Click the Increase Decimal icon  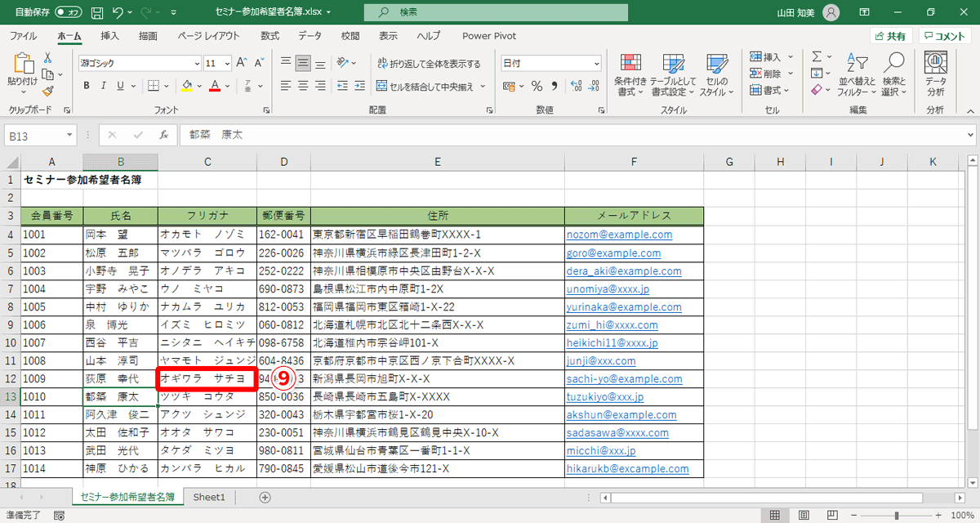pos(576,86)
